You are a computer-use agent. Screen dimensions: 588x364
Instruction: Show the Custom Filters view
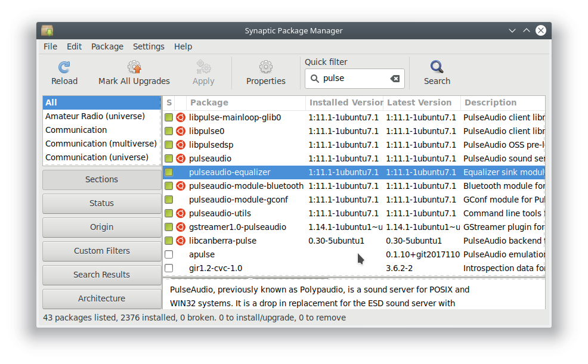coord(101,251)
